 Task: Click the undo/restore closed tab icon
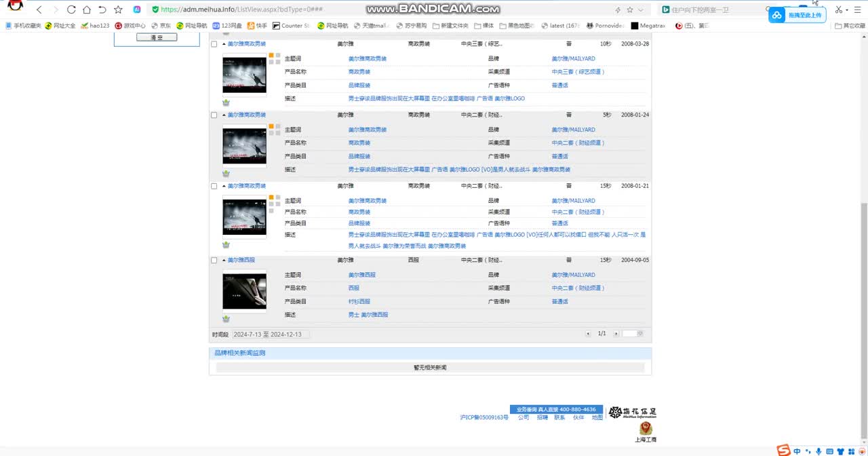click(102, 9)
